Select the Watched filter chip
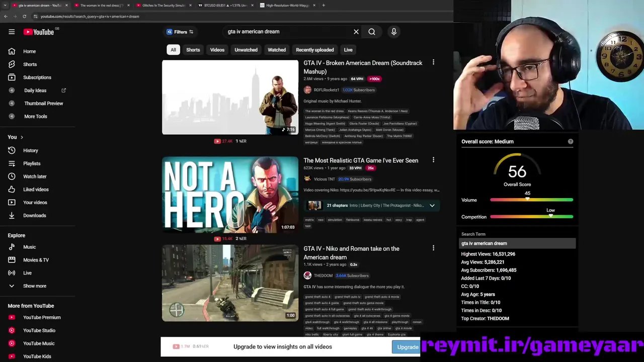644x362 pixels. tap(277, 50)
